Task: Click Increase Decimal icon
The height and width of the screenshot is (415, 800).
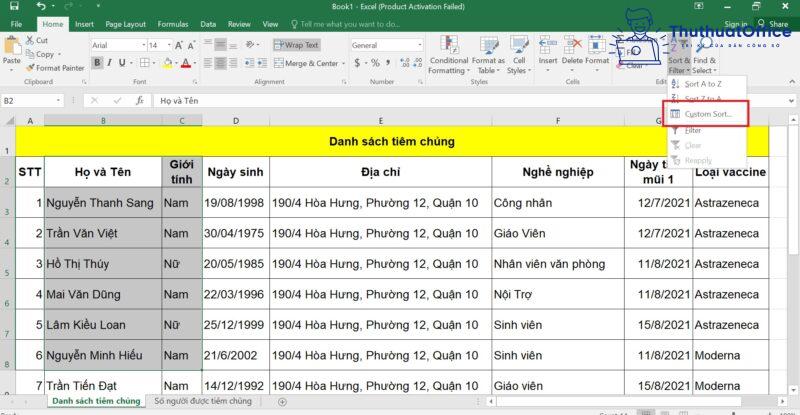Action: coord(405,63)
